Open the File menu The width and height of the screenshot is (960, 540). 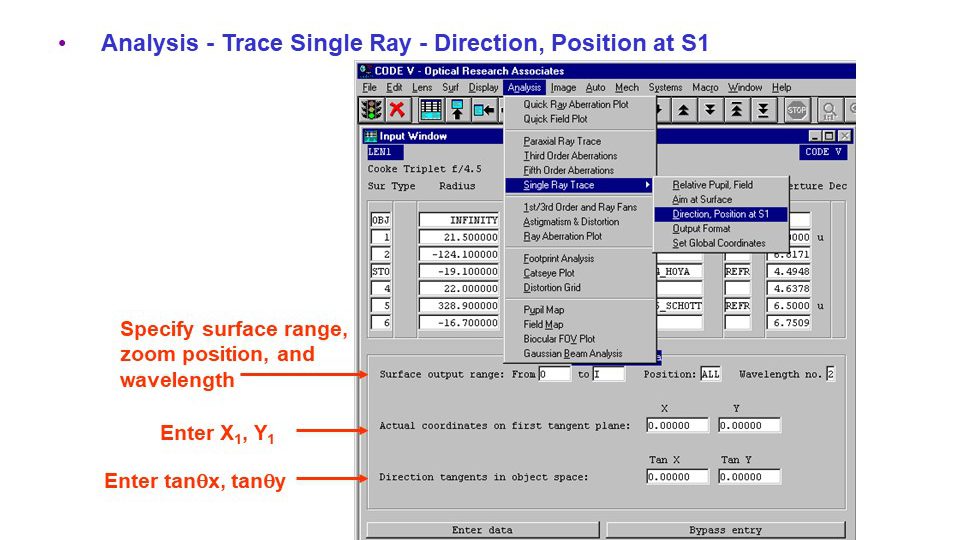tap(369, 88)
